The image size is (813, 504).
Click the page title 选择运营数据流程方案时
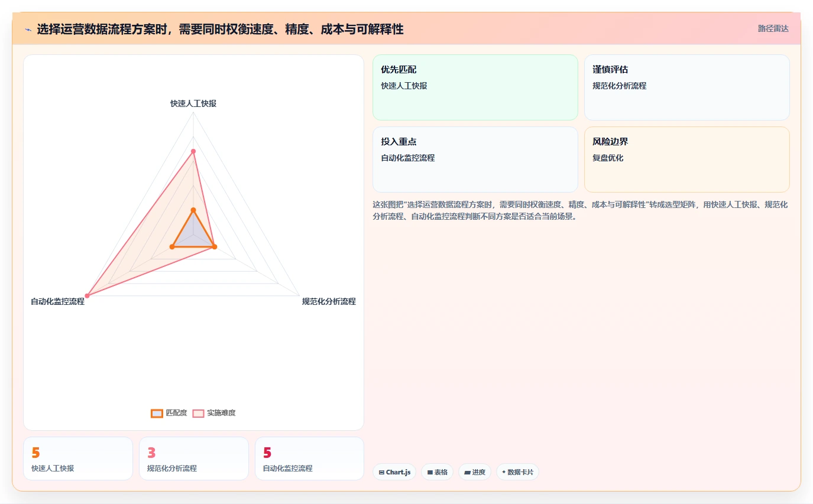point(220,29)
